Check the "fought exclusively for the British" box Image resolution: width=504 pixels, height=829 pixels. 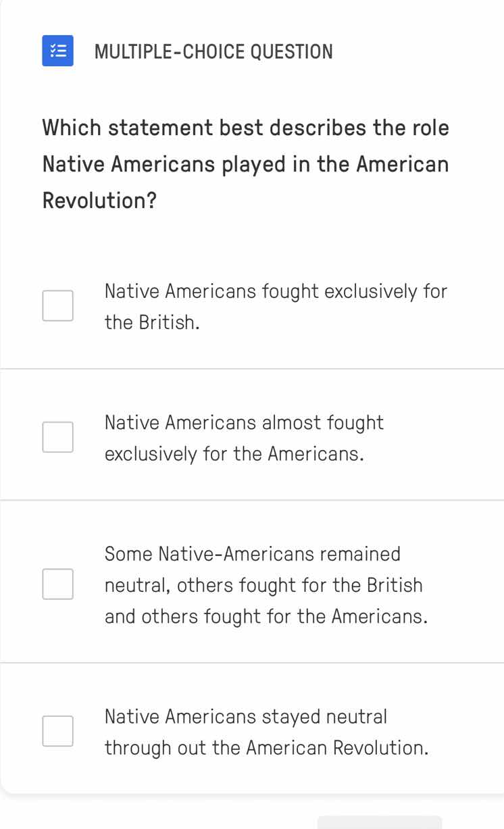pos(57,305)
